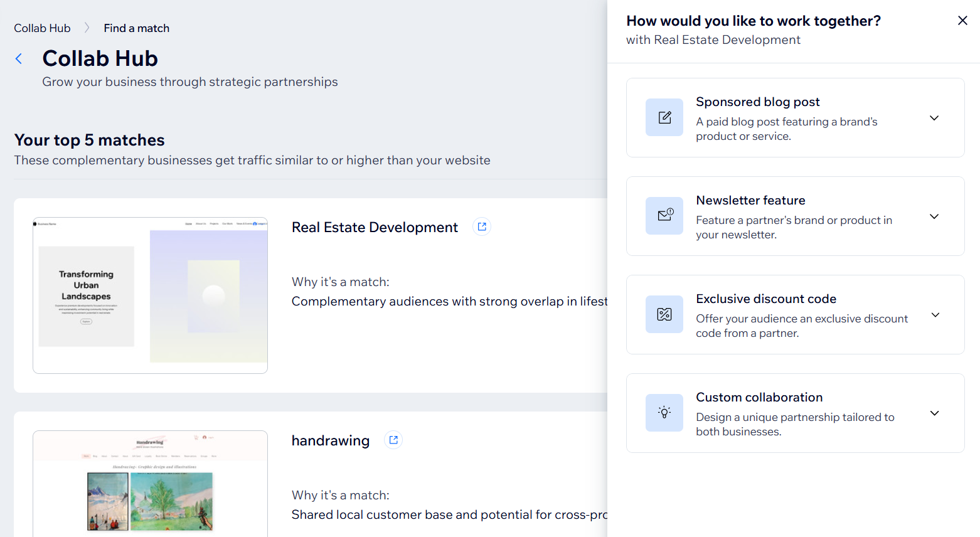980x537 pixels.
Task: Click the 'Your top 5 matches' heading
Action: (89, 140)
